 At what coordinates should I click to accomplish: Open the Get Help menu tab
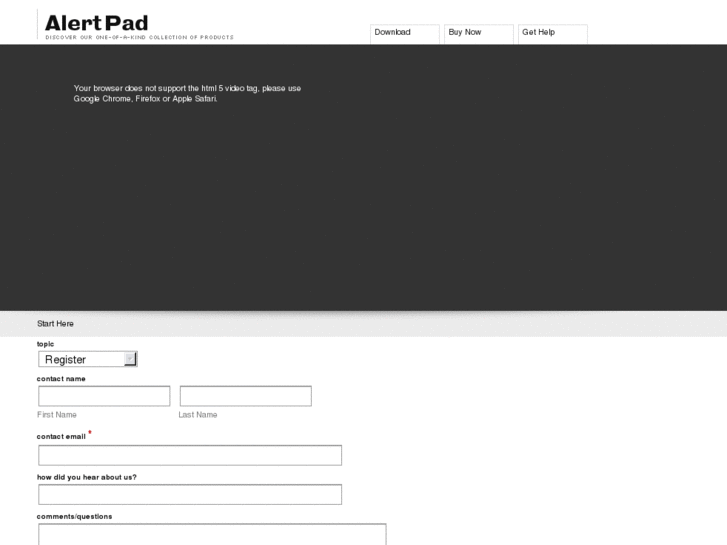(x=553, y=34)
